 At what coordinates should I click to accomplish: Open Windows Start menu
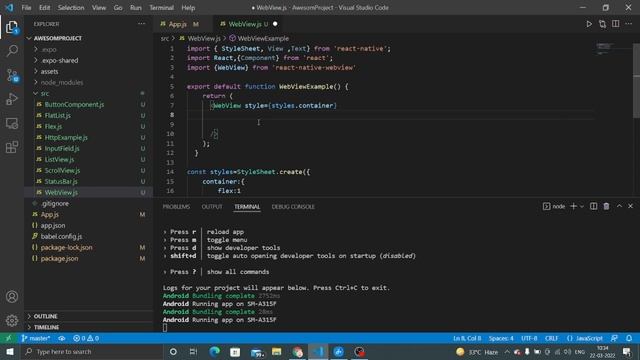coord(10,351)
